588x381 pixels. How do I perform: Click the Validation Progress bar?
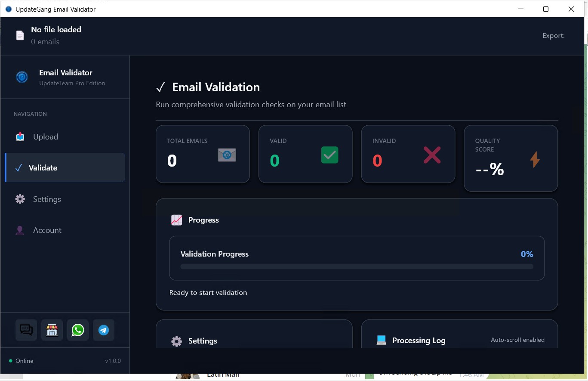pos(357,266)
